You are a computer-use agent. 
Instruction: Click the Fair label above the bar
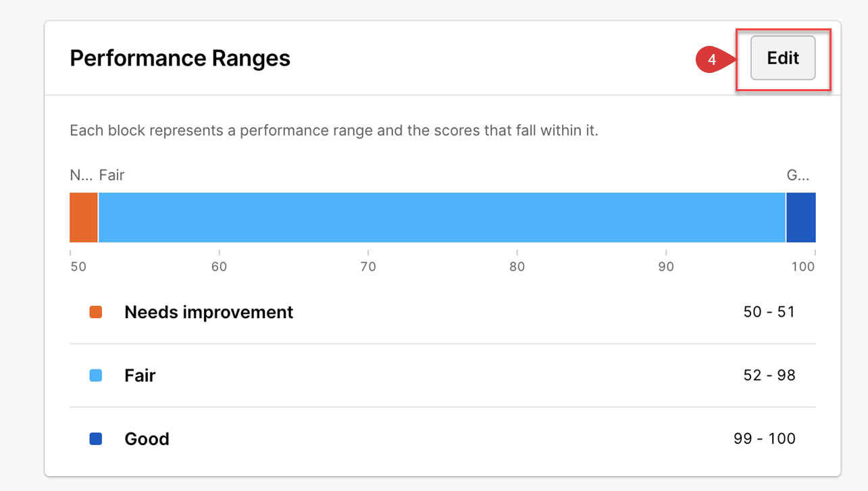click(x=112, y=176)
